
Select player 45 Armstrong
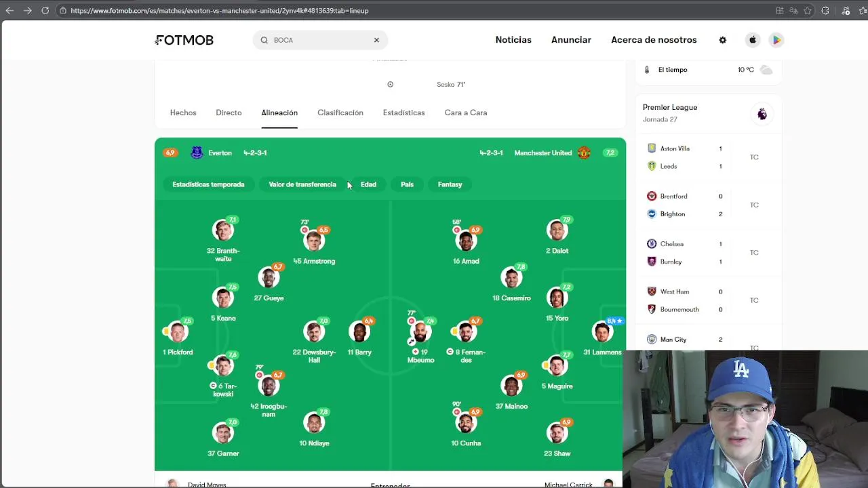pyautogui.click(x=314, y=243)
